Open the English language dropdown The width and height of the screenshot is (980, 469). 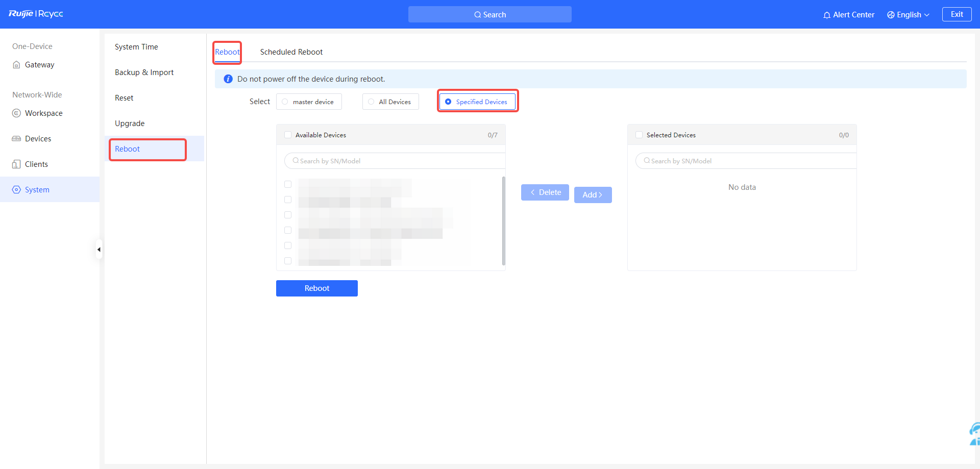909,15
